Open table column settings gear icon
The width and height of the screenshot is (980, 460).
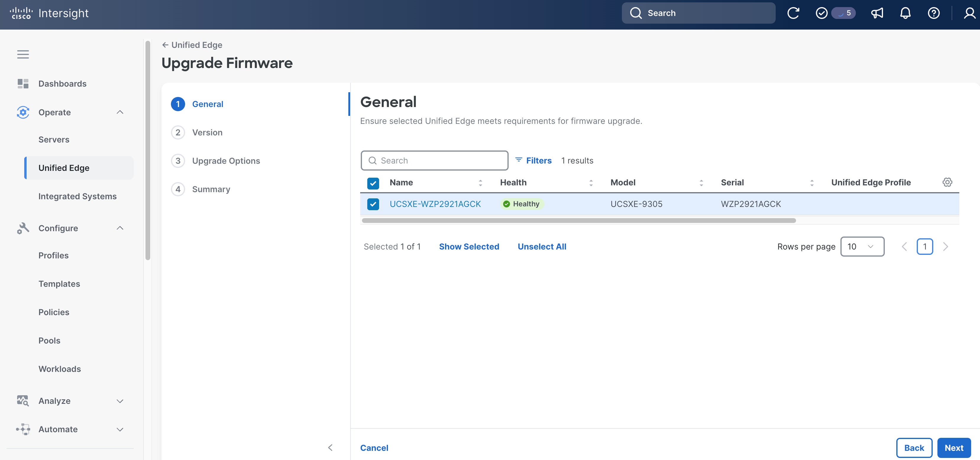point(947,182)
